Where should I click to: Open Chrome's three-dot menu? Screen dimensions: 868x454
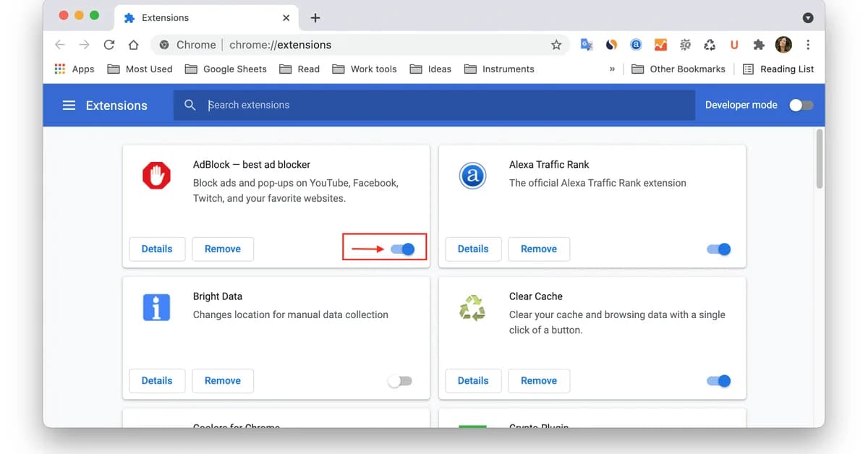point(808,45)
